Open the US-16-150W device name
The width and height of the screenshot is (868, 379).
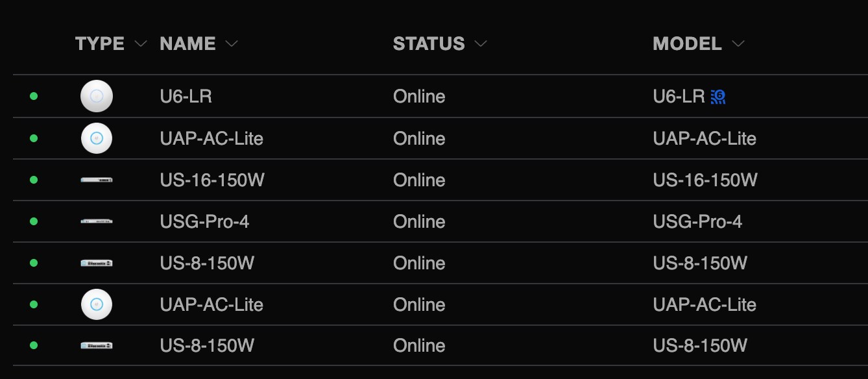click(212, 180)
